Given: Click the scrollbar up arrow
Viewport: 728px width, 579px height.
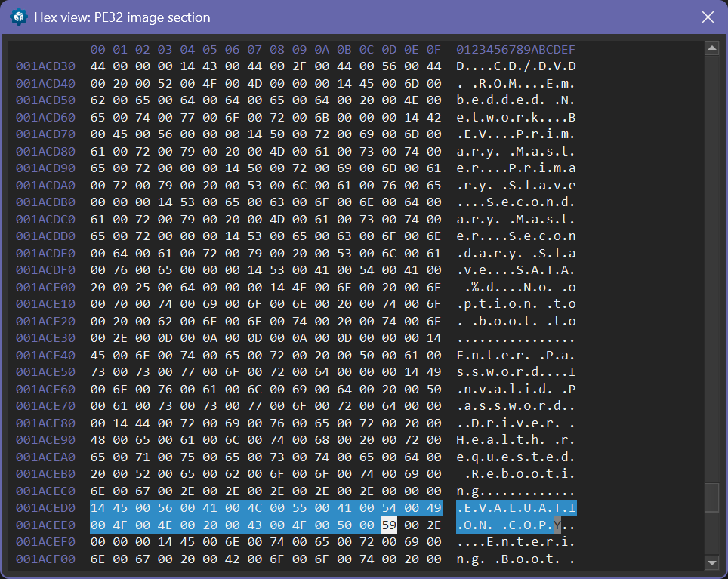Looking at the screenshot, I should pyautogui.click(x=711, y=49).
